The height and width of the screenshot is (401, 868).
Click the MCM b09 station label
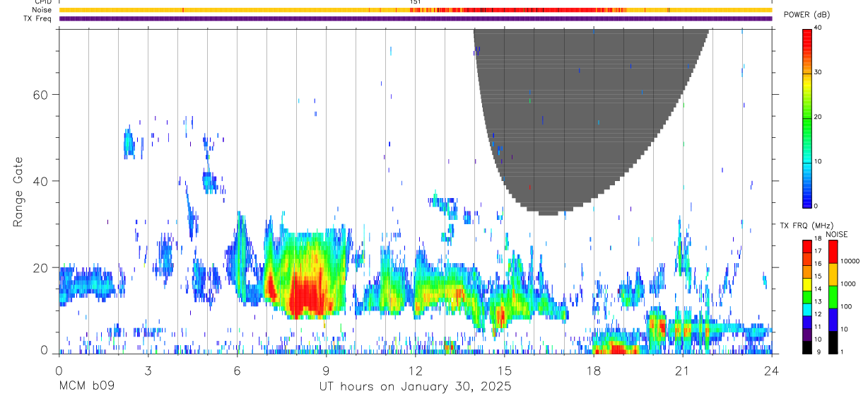point(86,387)
